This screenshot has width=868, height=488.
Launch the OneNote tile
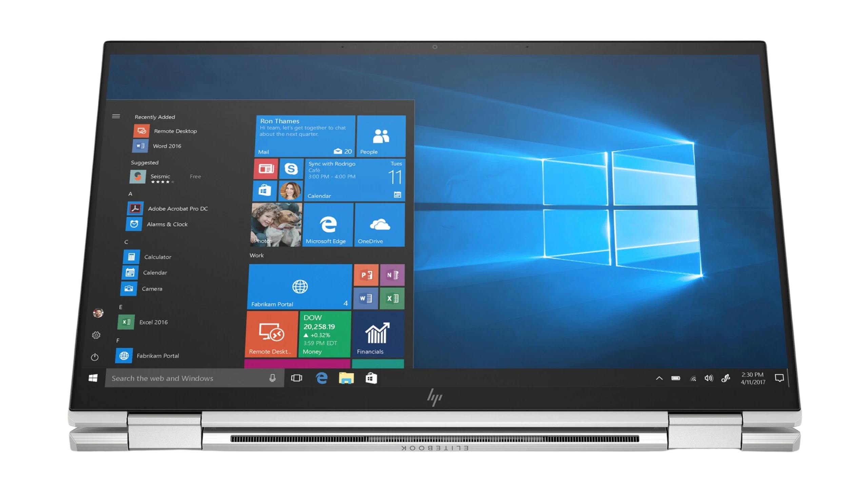coord(392,275)
